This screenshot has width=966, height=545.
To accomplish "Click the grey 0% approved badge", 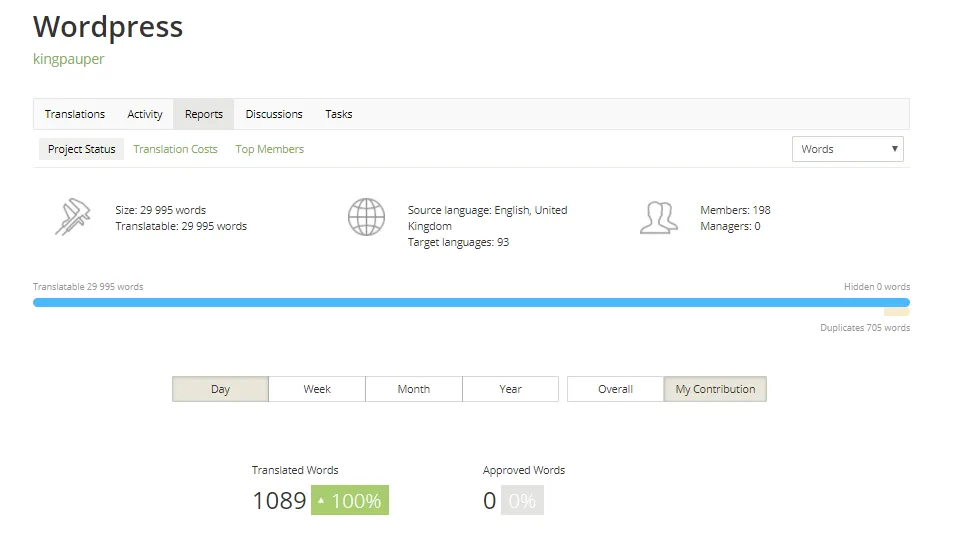I will (x=522, y=500).
